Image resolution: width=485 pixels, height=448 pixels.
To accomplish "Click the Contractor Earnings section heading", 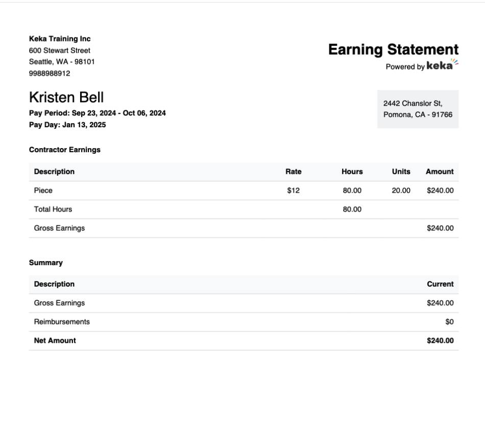I will pos(65,150).
